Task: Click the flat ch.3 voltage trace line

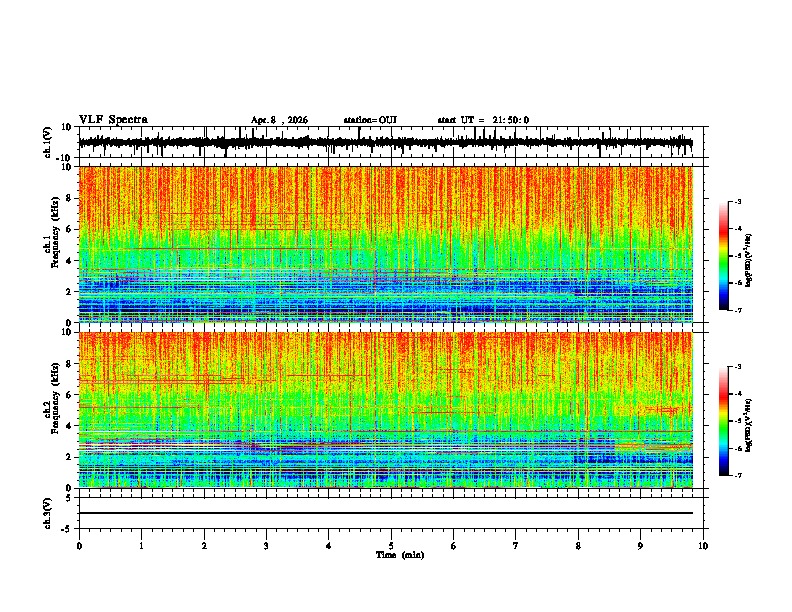Action: pos(385,513)
